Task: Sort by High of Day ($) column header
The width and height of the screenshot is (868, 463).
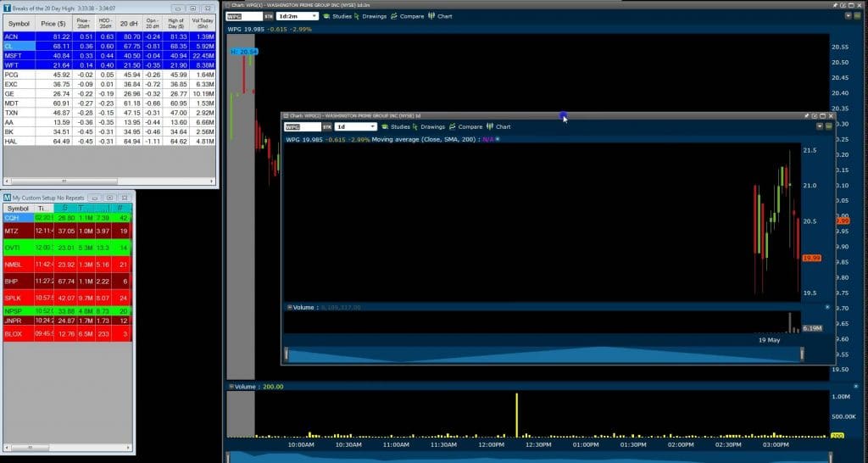Action: click(x=176, y=23)
